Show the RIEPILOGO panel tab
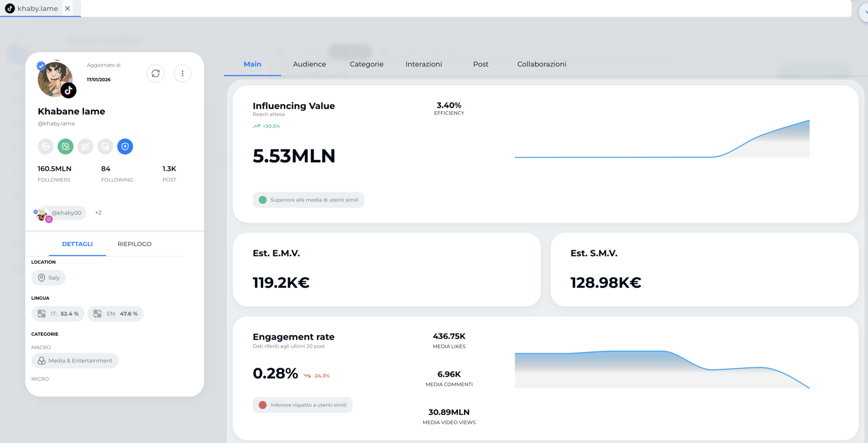This screenshot has width=868, height=443. 134,244
